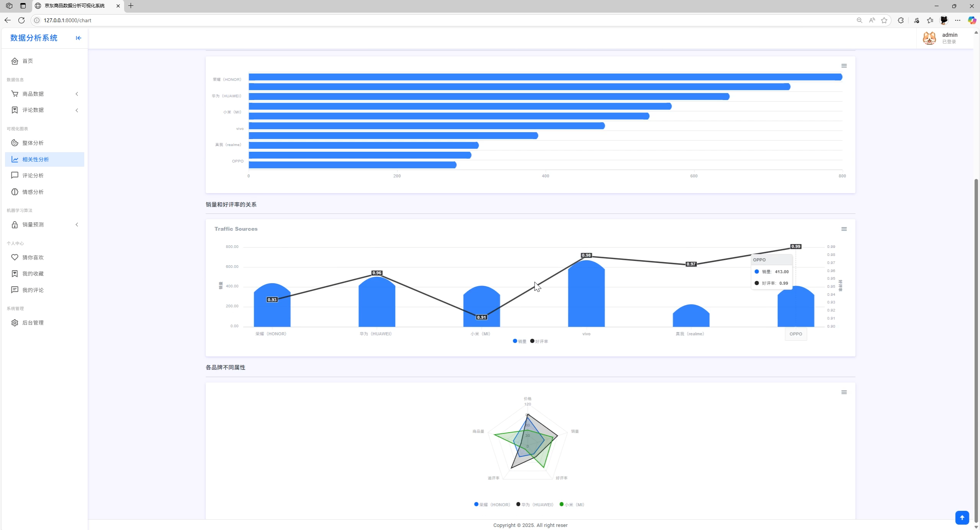
Task: Click the 我的评论 message icon
Action: pyautogui.click(x=15, y=290)
